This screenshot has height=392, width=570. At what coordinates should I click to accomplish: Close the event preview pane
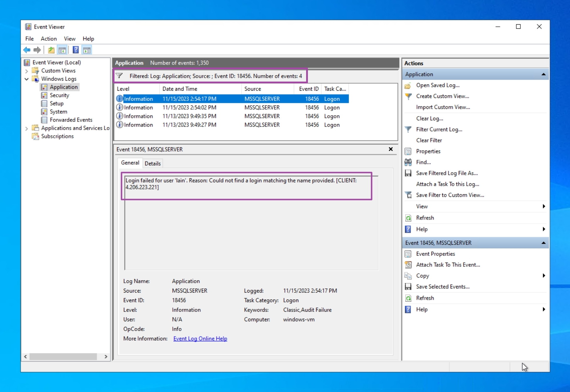click(x=391, y=149)
